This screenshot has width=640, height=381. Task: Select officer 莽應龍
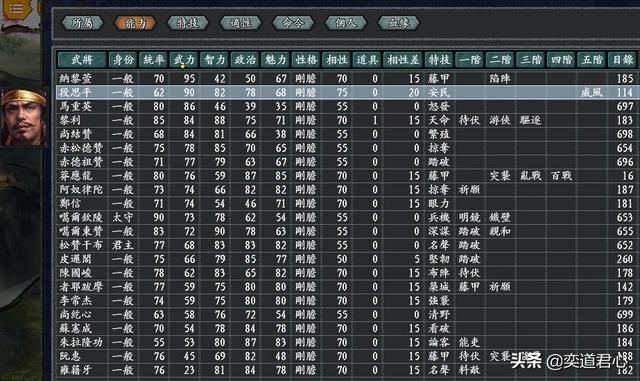click(x=76, y=176)
